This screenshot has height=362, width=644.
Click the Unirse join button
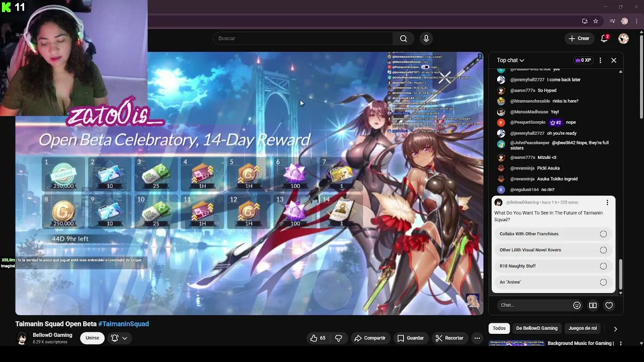[x=92, y=338]
